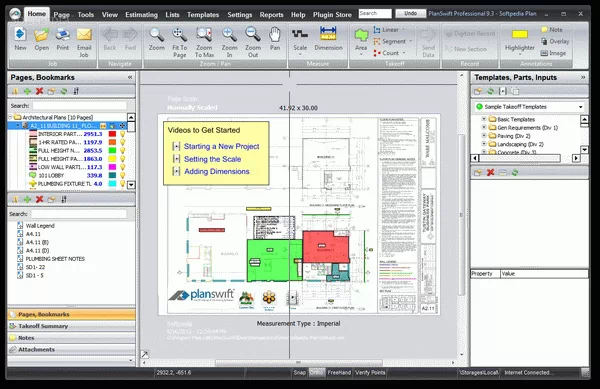This screenshot has width=600, height=389.
Task: Toggle lightbulb for LOW WALL PARTI row
Action: click(122, 167)
